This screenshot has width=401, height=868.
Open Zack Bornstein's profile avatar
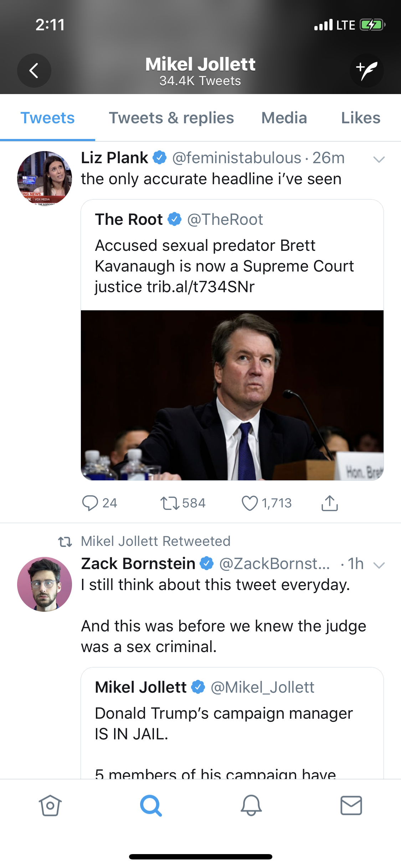click(45, 584)
